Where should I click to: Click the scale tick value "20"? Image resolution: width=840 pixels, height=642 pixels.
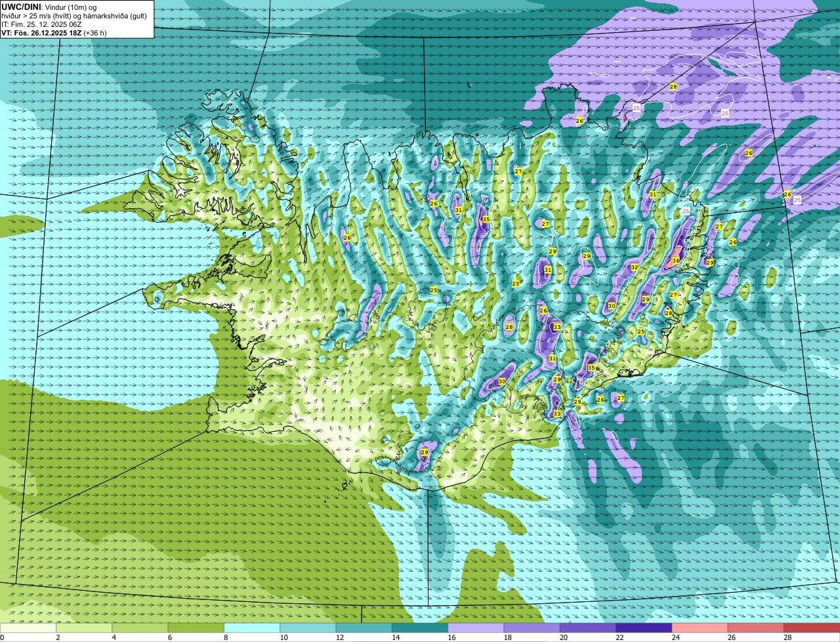[564, 637]
